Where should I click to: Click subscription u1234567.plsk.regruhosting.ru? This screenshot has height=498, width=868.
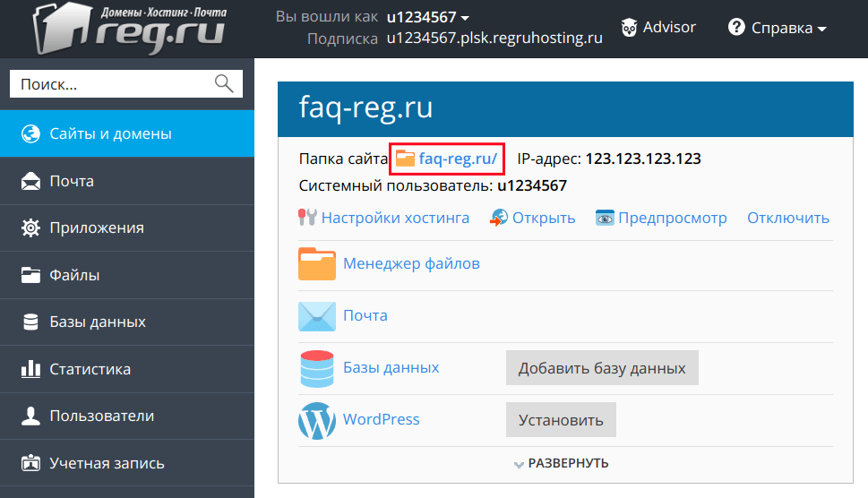(494, 38)
